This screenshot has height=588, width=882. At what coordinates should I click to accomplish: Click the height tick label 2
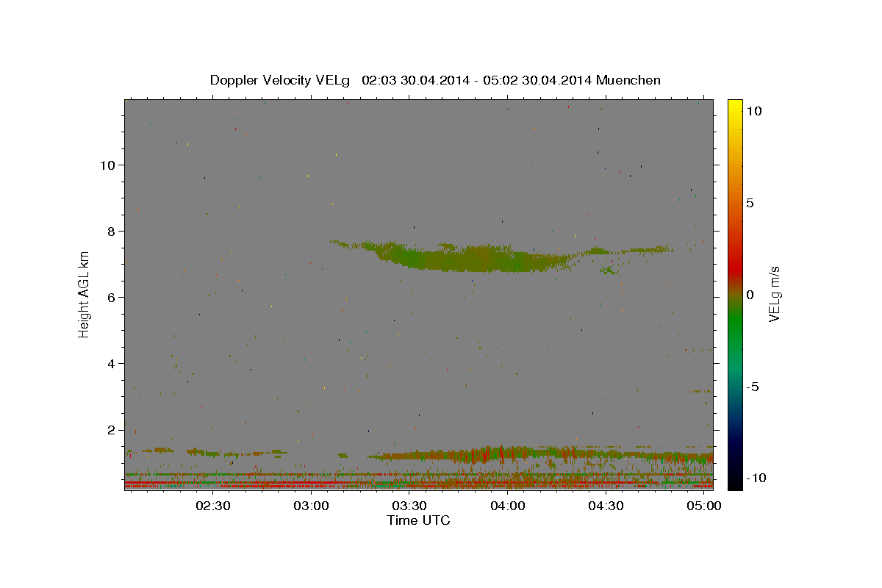click(x=112, y=429)
